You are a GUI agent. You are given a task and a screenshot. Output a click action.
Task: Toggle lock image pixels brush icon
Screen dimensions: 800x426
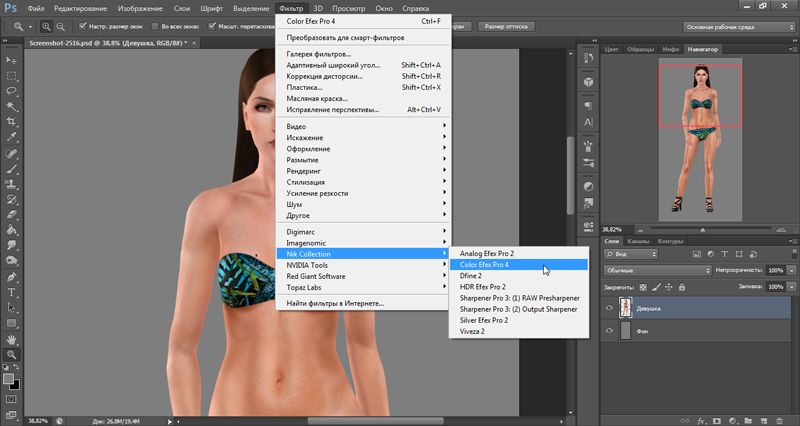pos(656,288)
